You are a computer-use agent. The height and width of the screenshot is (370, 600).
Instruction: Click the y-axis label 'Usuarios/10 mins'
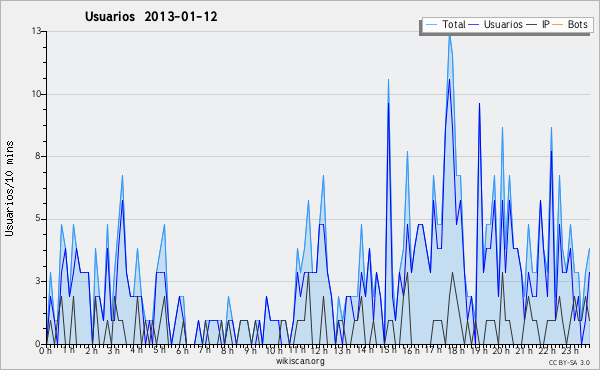pyautogui.click(x=9, y=188)
